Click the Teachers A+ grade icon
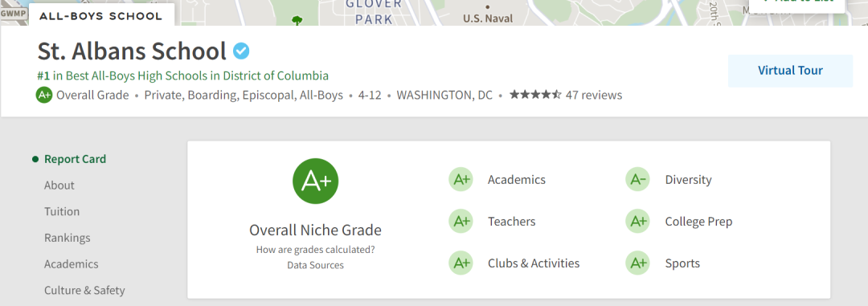This screenshot has width=868, height=306. (461, 222)
